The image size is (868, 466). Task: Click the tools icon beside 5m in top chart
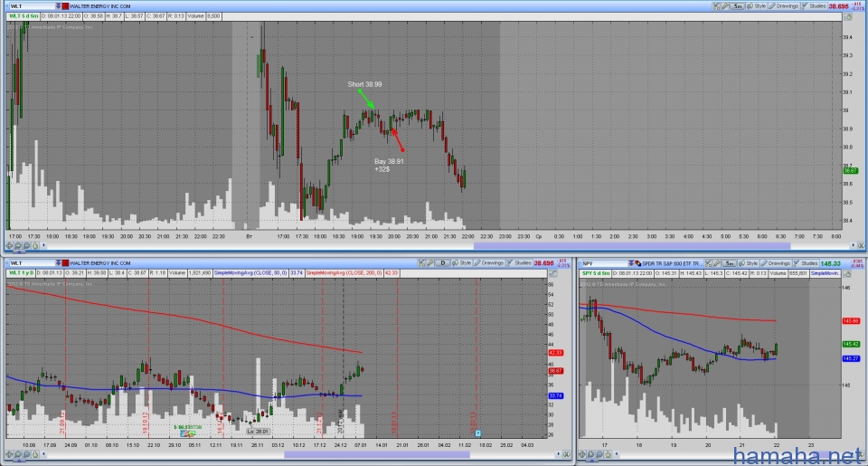(x=724, y=6)
